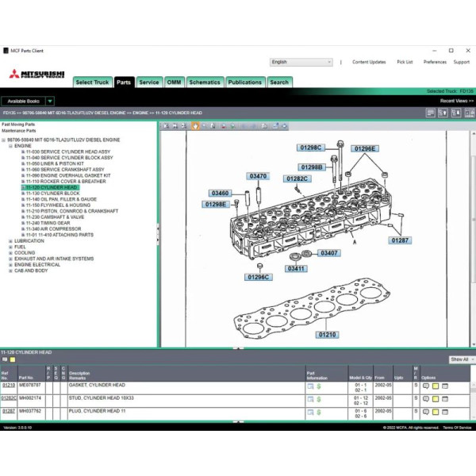This screenshot has height=476, width=476.
Task: Open part information icon for STUD row
Action: click(x=311, y=398)
